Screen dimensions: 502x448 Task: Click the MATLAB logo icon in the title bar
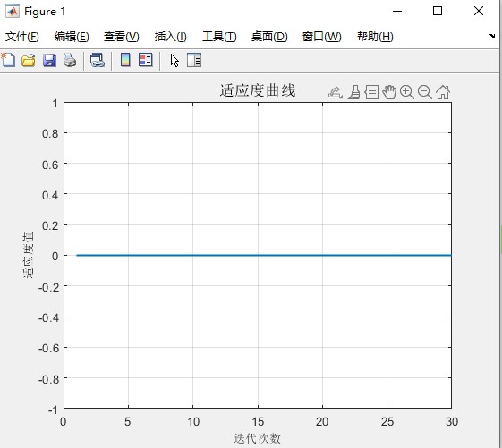(x=13, y=12)
